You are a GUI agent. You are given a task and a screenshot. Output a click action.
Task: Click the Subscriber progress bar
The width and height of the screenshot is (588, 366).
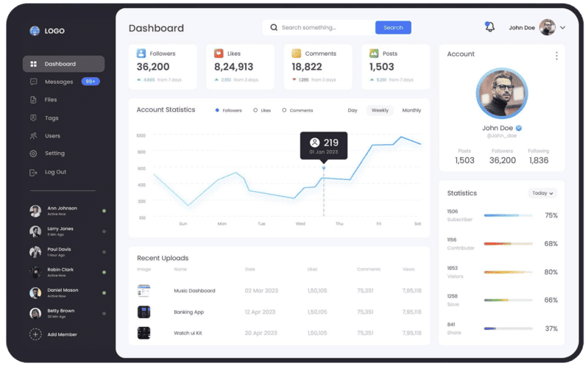[508, 215]
